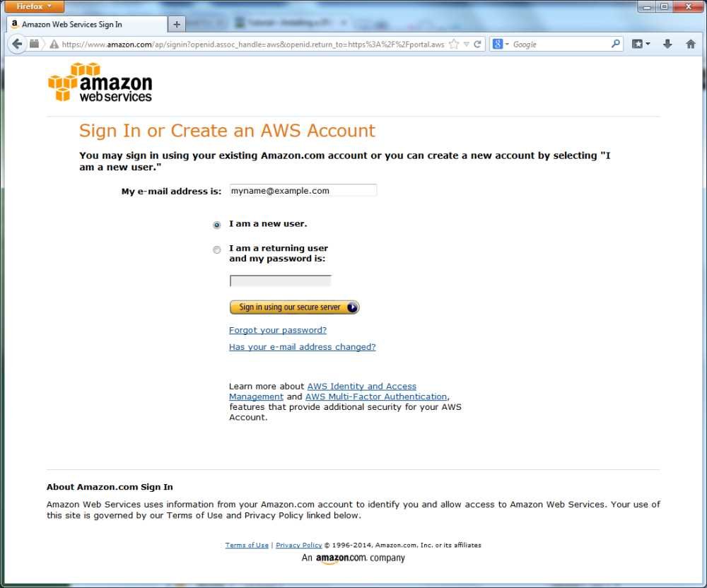The height and width of the screenshot is (588, 707).
Task: Click the magnifier search icon
Action: [616, 44]
